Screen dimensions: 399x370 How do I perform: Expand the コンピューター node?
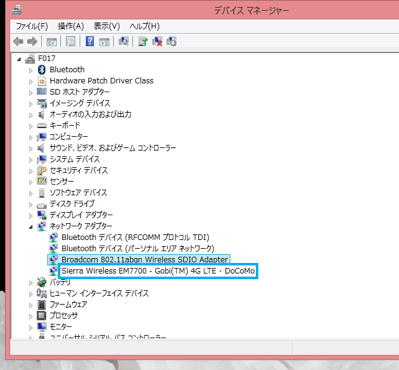pos(31,137)
